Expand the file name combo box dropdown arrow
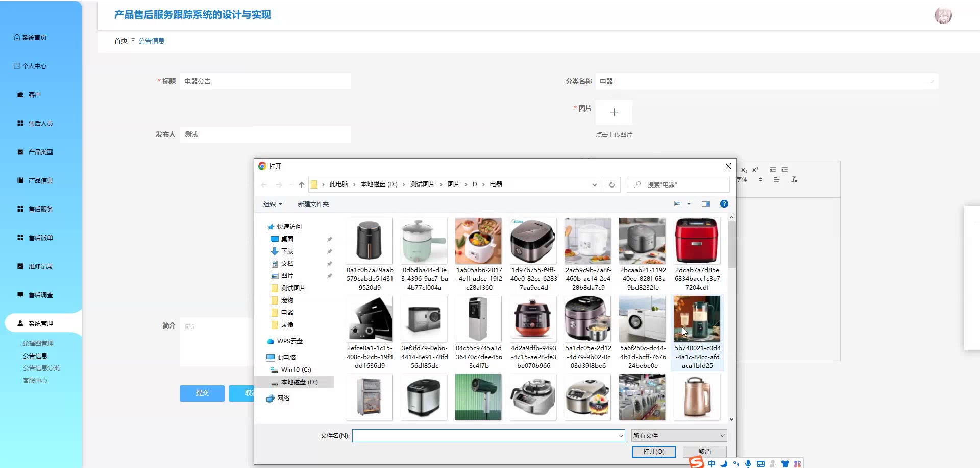The image size is (980, 468). click(x=620, y=436)
